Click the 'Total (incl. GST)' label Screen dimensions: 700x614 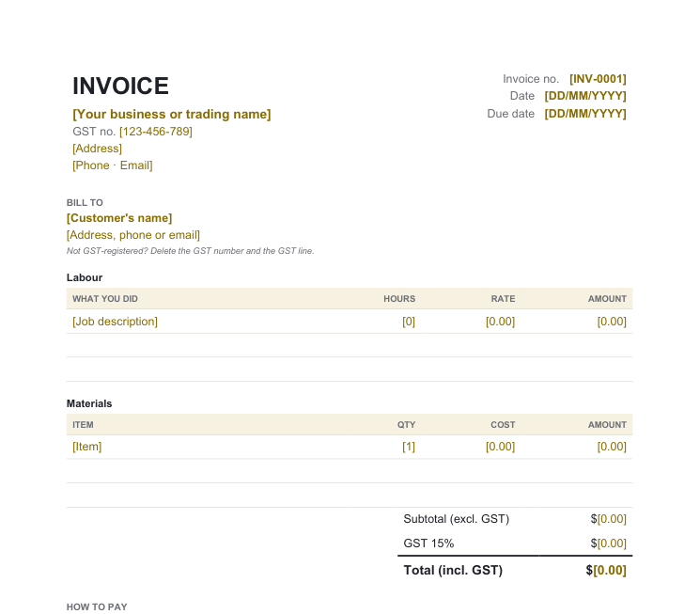453,571
